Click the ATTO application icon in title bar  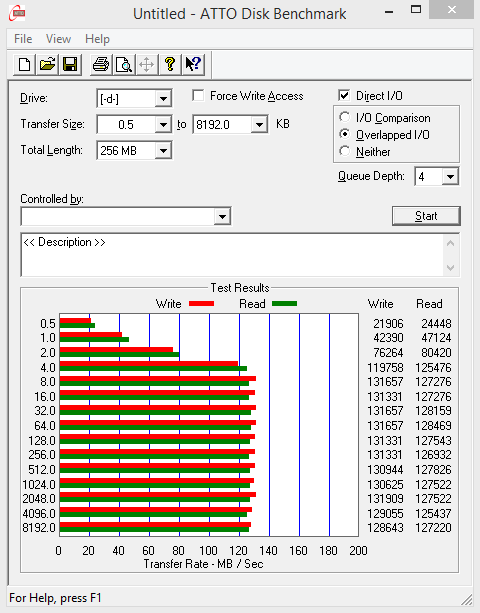point(17,13)
